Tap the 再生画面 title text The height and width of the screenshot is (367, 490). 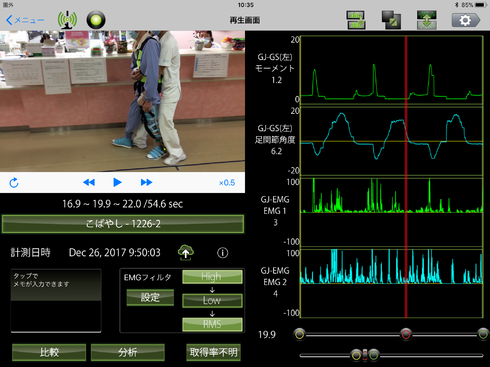(245, 20)
